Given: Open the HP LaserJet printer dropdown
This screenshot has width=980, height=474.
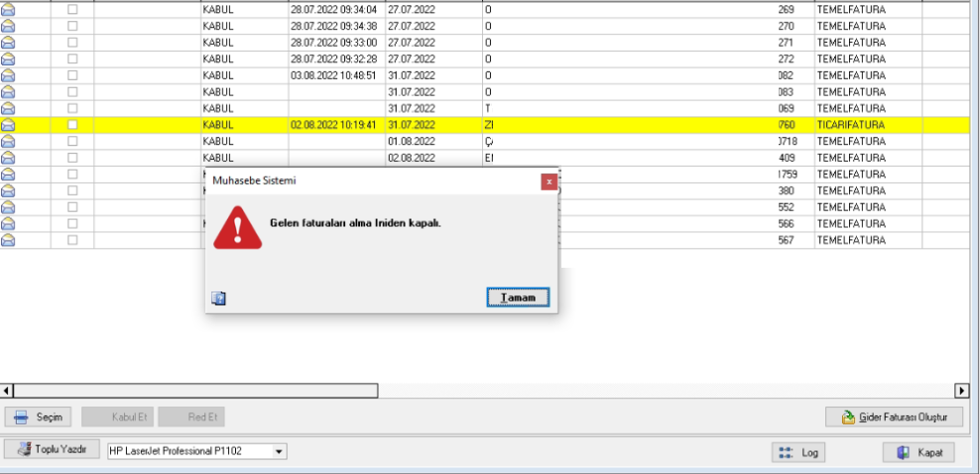Looking at the screenshot, I should tap(280, 451).
